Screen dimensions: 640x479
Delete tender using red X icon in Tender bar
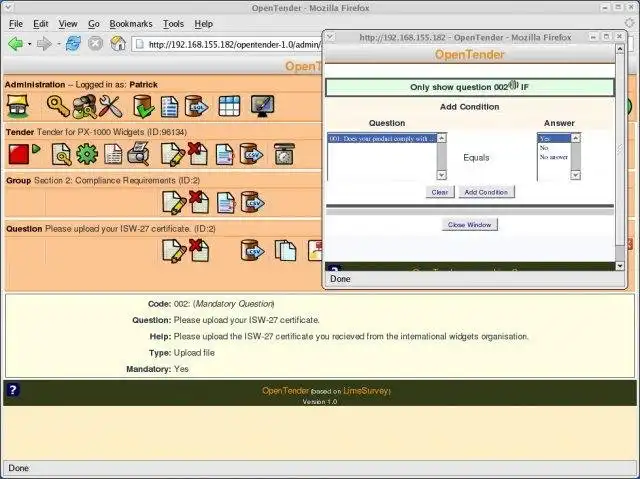click(198, 154)
